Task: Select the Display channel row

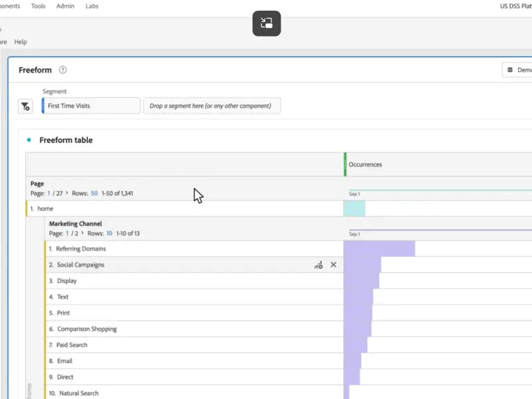Action: (x=194, y=281)
